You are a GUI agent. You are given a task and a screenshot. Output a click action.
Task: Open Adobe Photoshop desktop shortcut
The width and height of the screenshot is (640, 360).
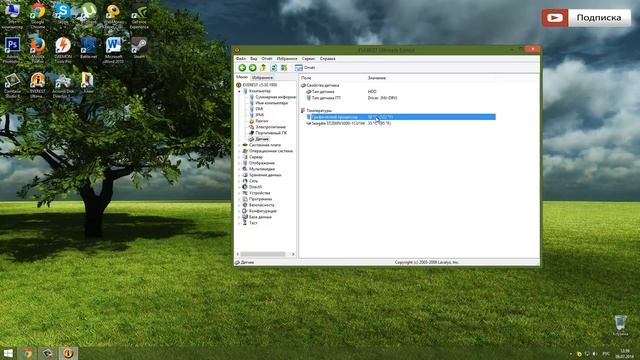[x=12, y=50]
